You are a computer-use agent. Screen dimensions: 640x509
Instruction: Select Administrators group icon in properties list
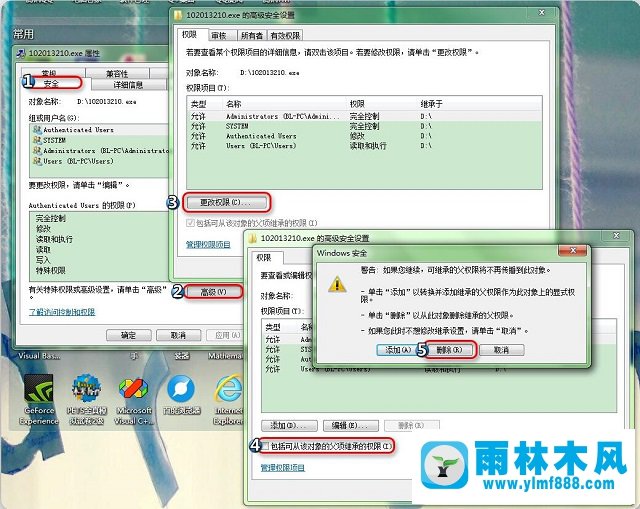coord(37,151)
